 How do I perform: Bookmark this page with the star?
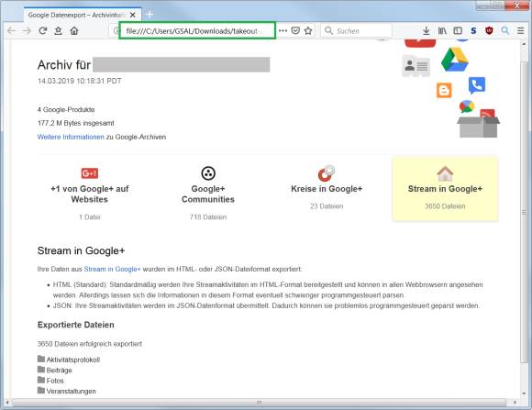308,31
